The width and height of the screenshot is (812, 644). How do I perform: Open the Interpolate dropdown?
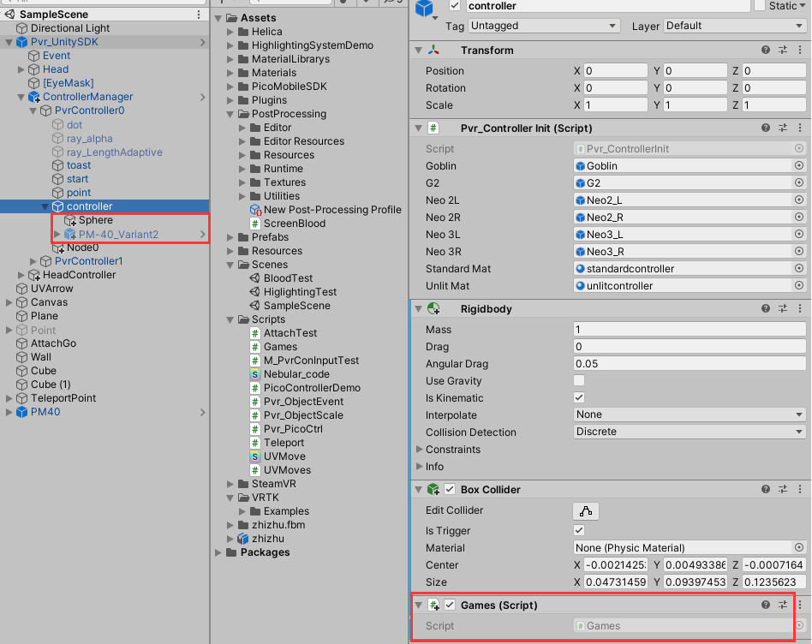tap(690, 414)
